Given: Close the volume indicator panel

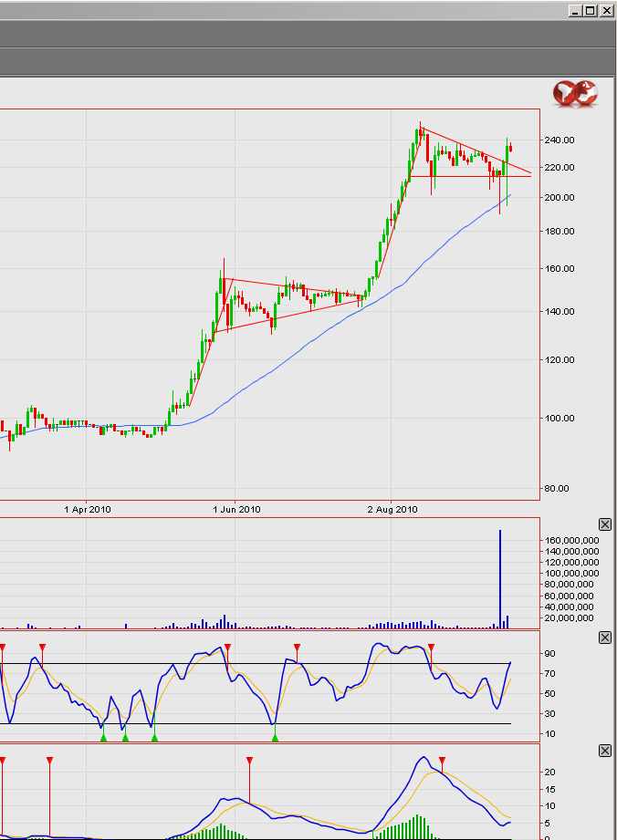Looking at the screenshot, I should pos(604,524).
